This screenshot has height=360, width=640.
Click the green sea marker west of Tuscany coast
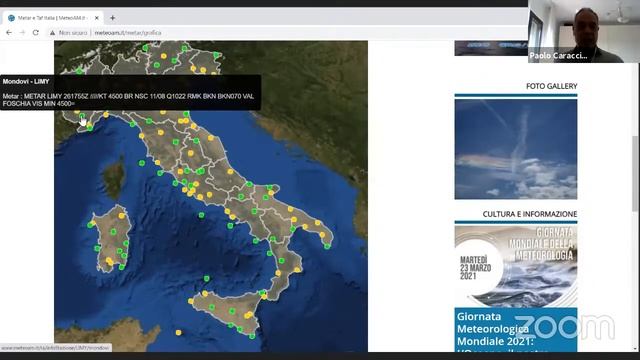142,163
